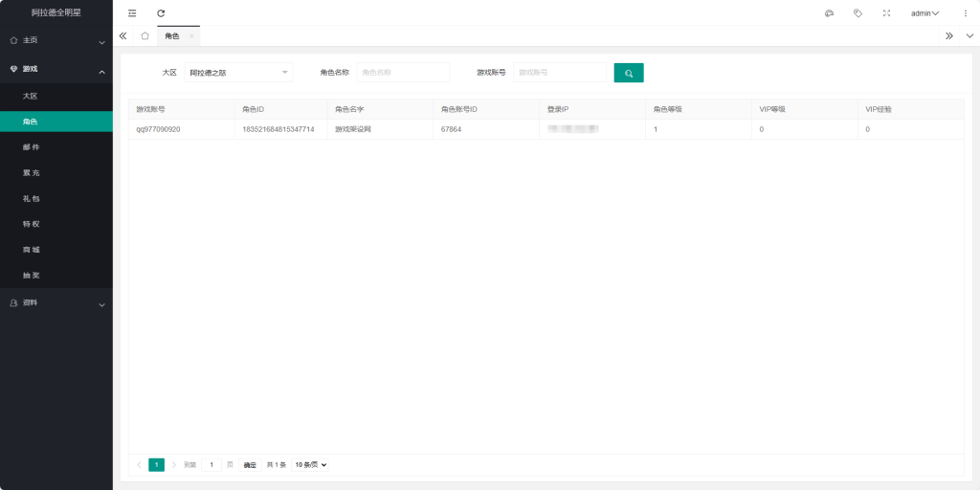
Task: Expand the 资料 sidebar menu
Action: [x=56, y=302]
